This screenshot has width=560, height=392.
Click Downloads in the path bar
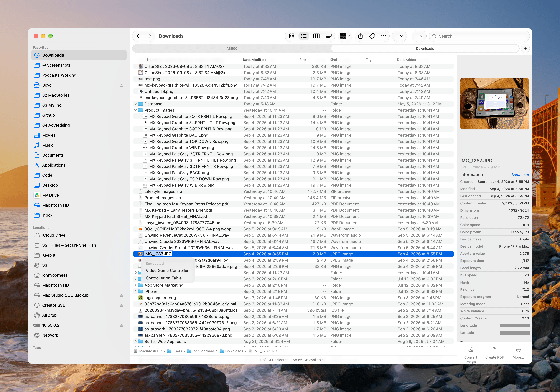pos(232,351)
